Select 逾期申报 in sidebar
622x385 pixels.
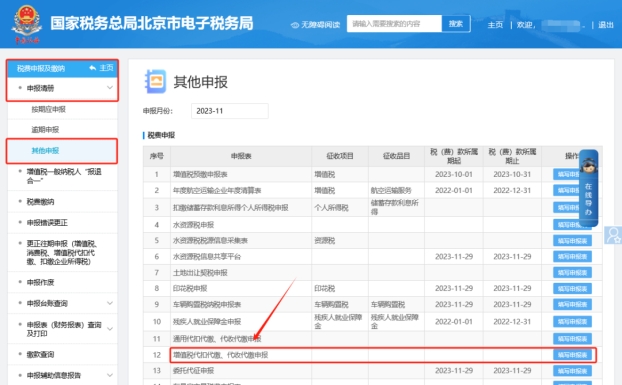click(x=45, y=130)
